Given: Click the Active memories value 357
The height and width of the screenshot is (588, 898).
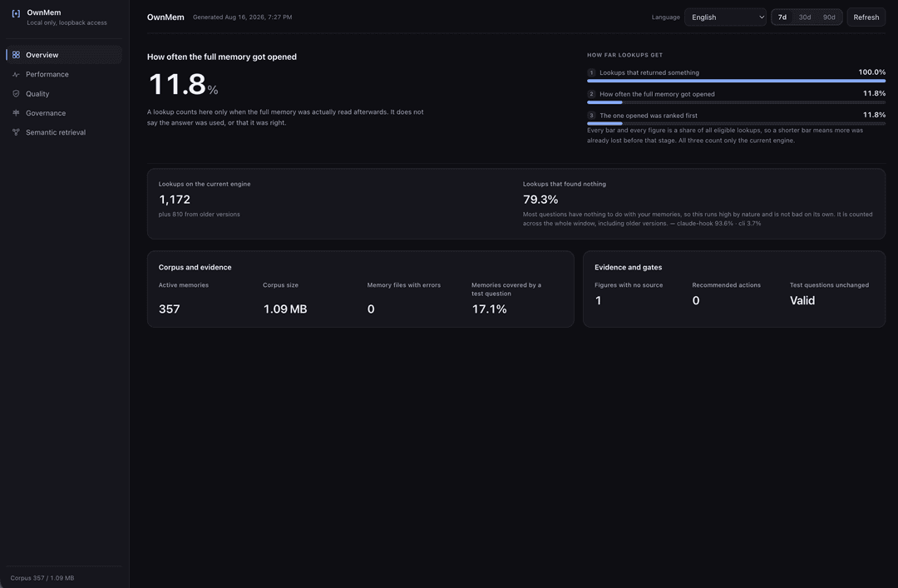Looking at the screenshot, I should point(169,309).
